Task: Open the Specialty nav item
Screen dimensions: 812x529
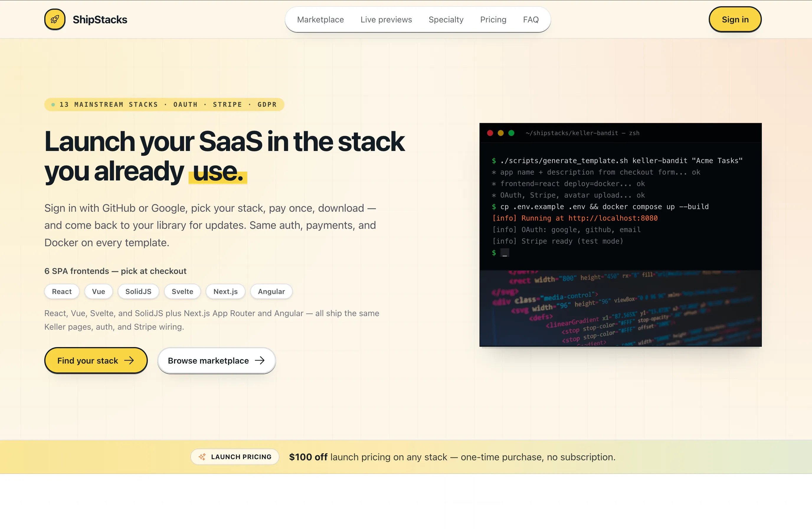Action: click(x=446, y=20)
